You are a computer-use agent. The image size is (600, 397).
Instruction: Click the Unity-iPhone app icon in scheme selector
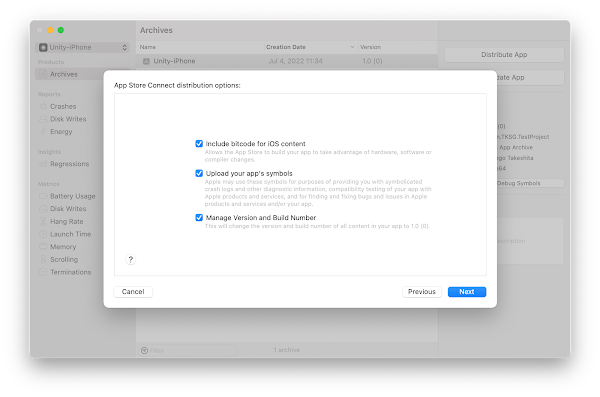point(43,47)
